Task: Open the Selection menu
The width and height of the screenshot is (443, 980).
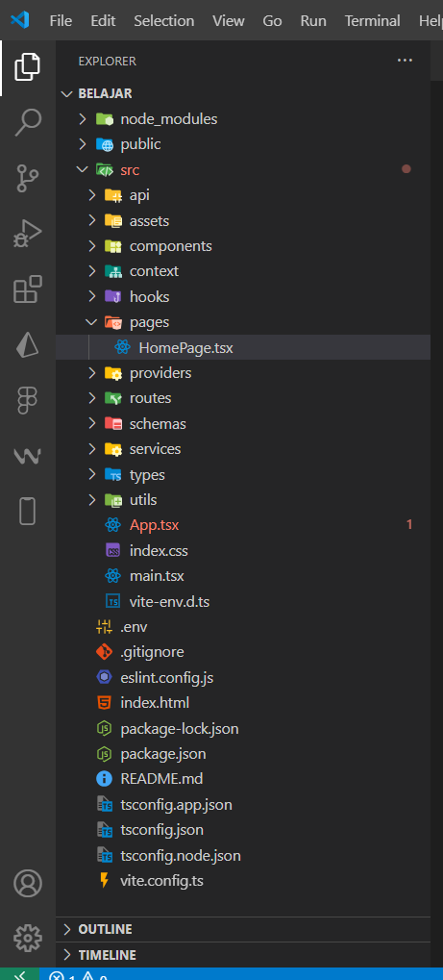Action: (163, 20)
